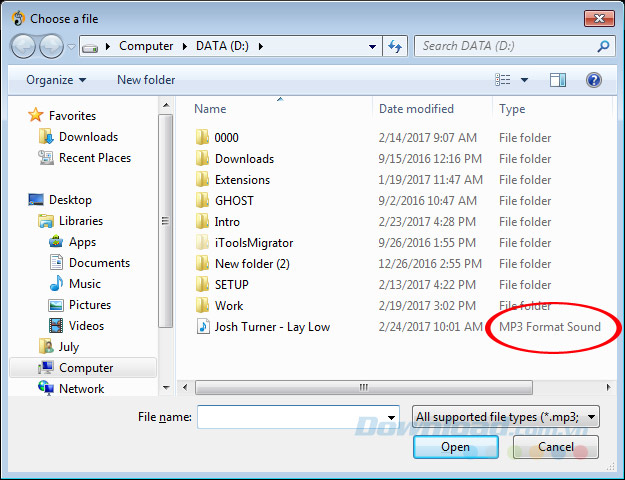This screenshot has width=625, height=480.
Task: Expand the arrow after DATA (D:) breadcrumb
Action: point(261,47)
